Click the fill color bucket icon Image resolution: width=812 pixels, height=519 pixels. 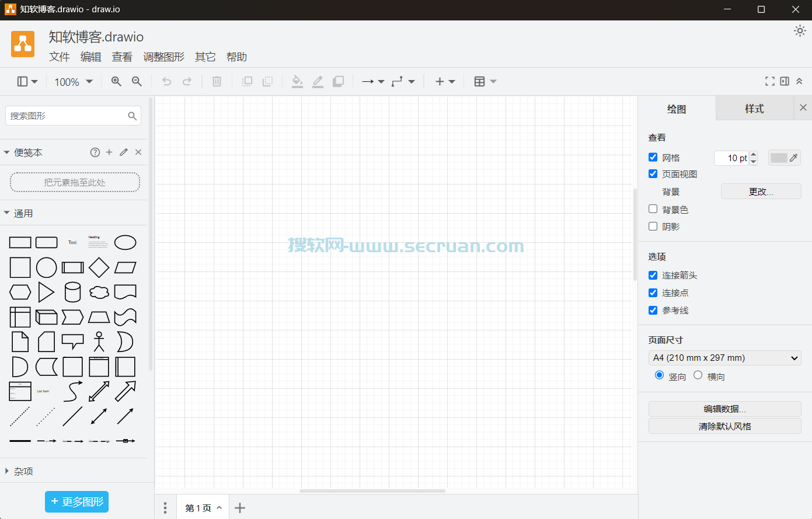tap(297, 82)
